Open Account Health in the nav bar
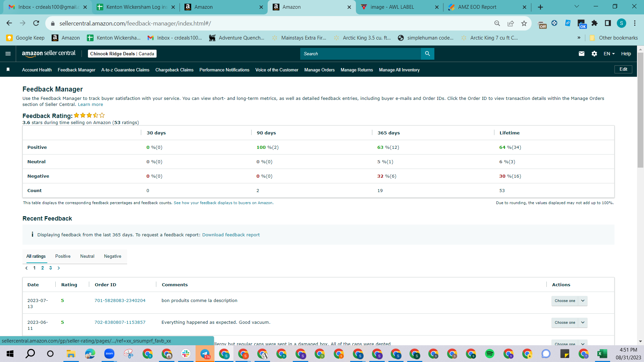Screen dimensions: 644x362 [x=37, y=70]
